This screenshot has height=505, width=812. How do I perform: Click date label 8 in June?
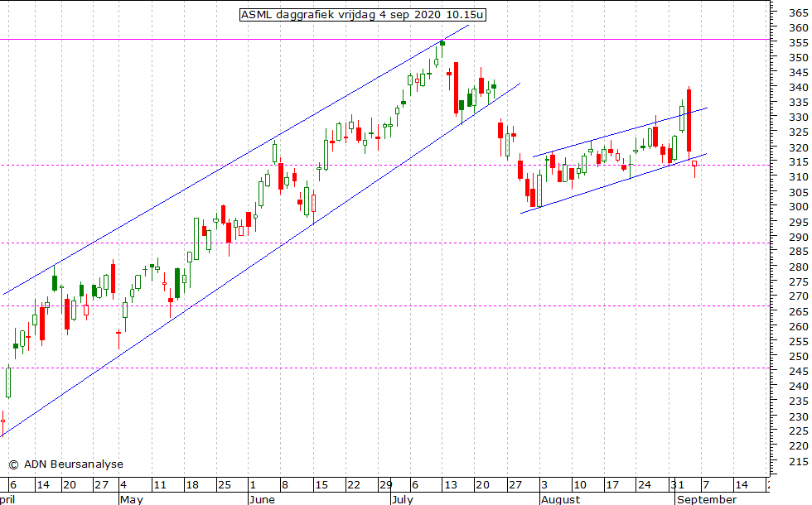(284, 485)
